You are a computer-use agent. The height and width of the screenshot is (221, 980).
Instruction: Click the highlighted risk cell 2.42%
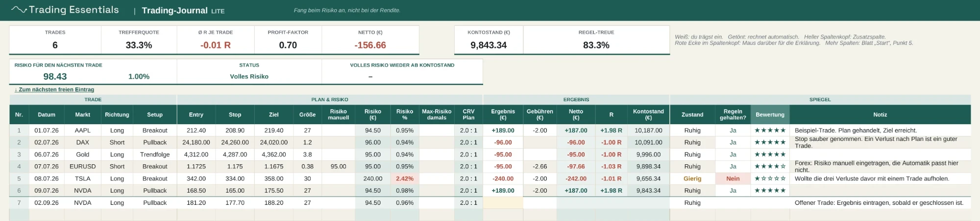pos(405,178)
